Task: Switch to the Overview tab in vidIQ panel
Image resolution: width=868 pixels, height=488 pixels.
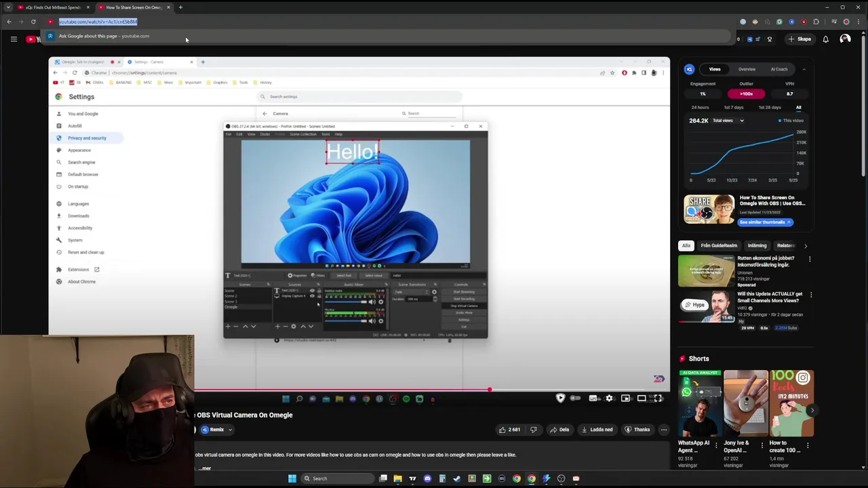Action: click(x=747, y=69)
